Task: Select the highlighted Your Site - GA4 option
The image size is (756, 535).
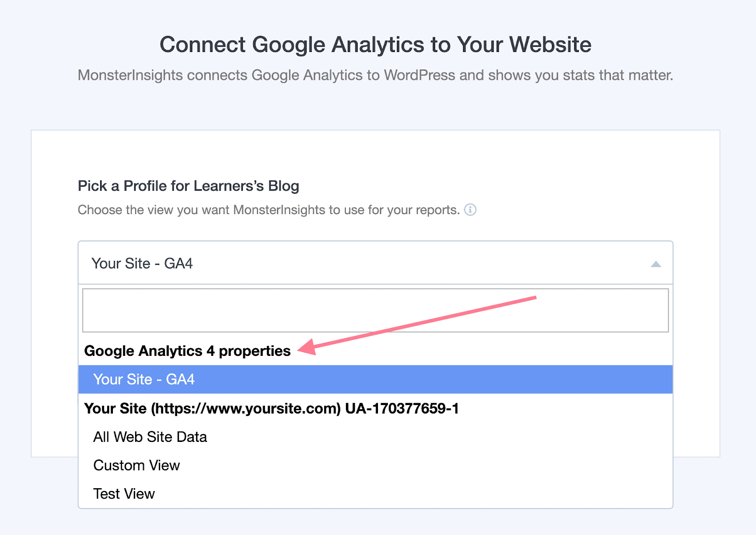Action: click(144, 379)
